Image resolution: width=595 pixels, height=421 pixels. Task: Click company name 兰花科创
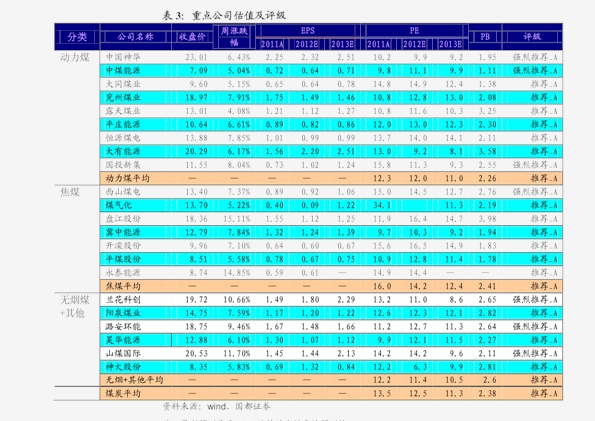123,300
